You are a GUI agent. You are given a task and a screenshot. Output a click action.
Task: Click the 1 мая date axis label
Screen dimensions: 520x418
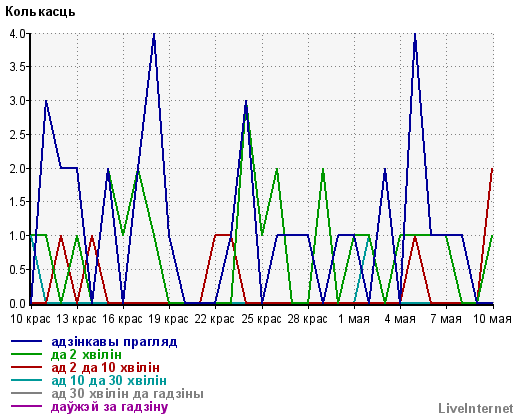pyautogui.click(x=354, y=319)
